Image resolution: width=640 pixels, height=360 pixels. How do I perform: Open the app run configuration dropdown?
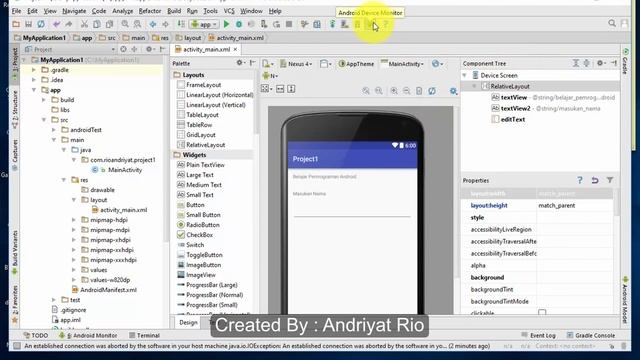coord(204,24)
